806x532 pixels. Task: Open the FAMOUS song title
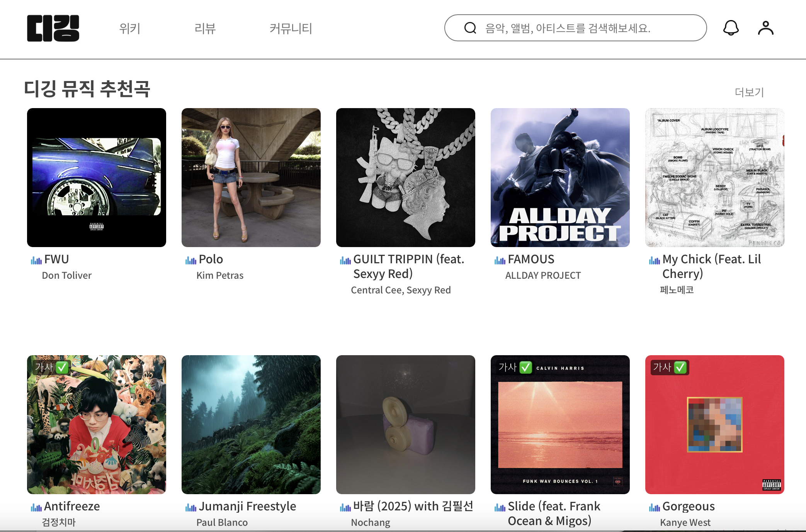tap(531, 259)
